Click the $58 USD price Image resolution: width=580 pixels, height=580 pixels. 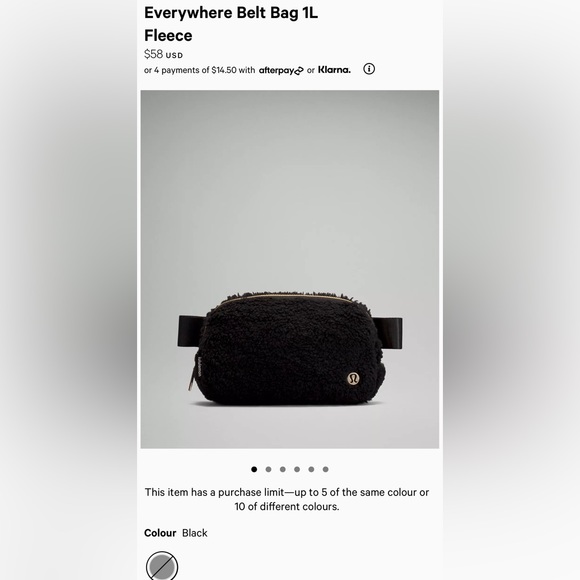(x=163, y=54)
